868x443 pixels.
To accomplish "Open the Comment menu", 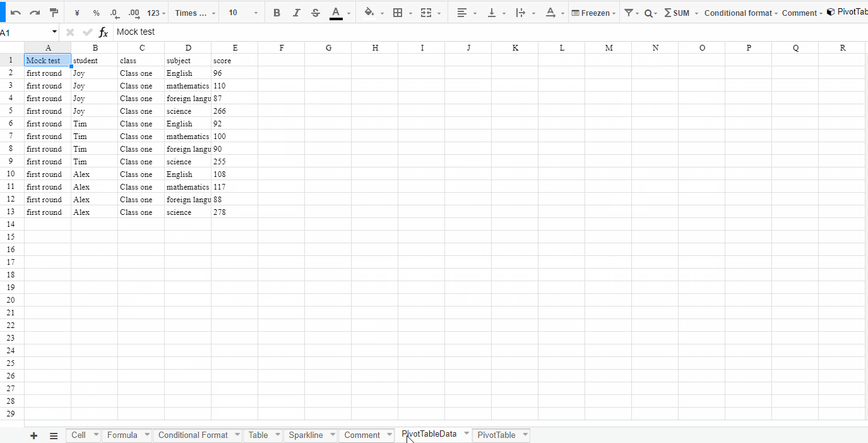I will click(x=802, y=13).
